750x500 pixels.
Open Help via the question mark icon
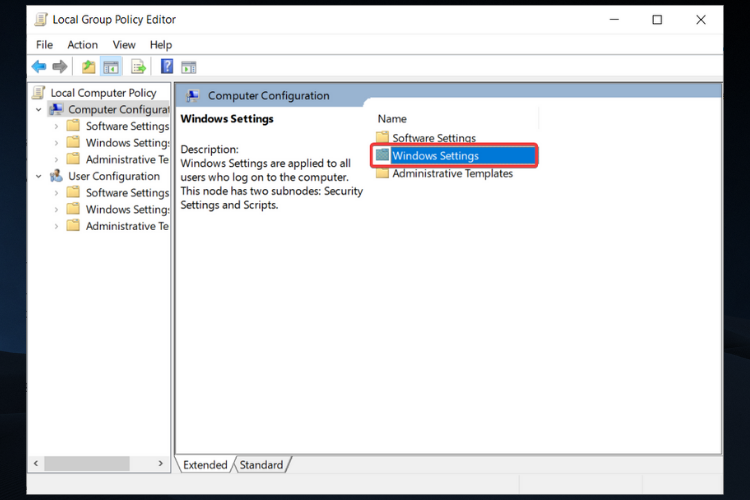point(166,66)
